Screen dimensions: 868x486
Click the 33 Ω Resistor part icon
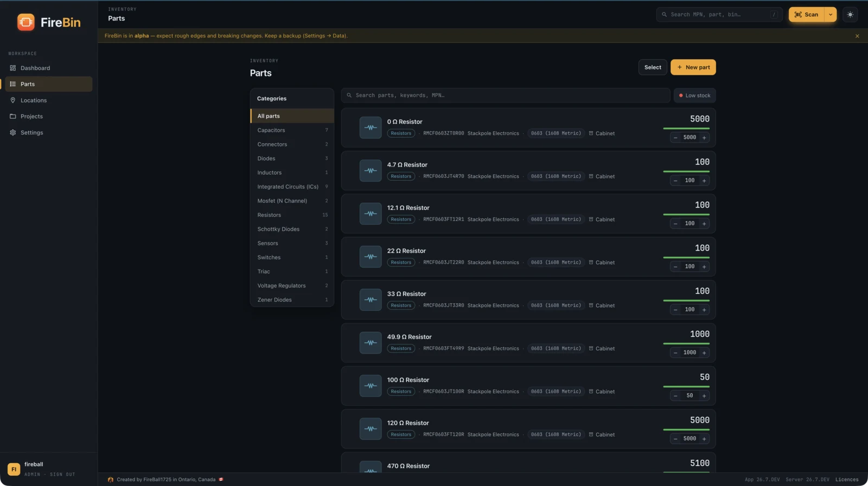point(371,299)
